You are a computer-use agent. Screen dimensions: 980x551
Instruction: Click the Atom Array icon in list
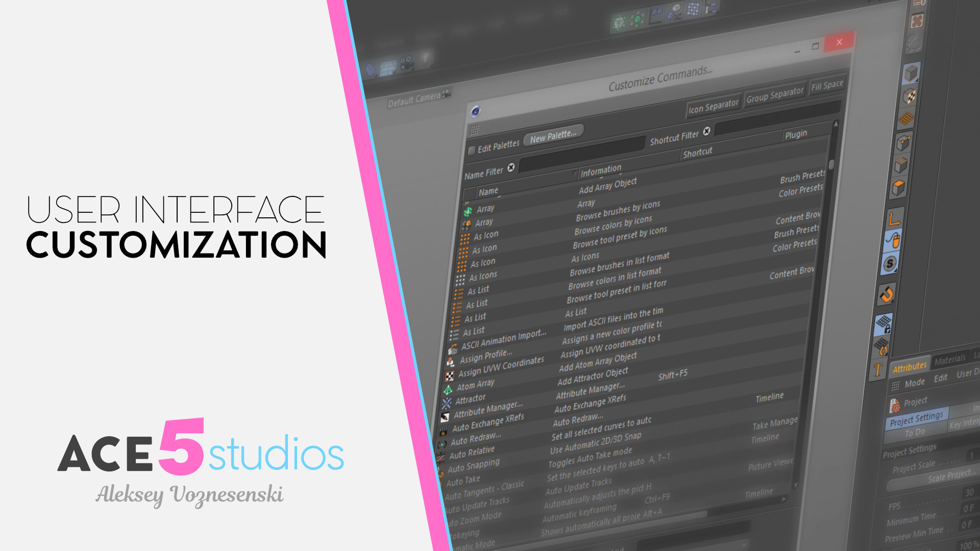[x=448, y=390]
